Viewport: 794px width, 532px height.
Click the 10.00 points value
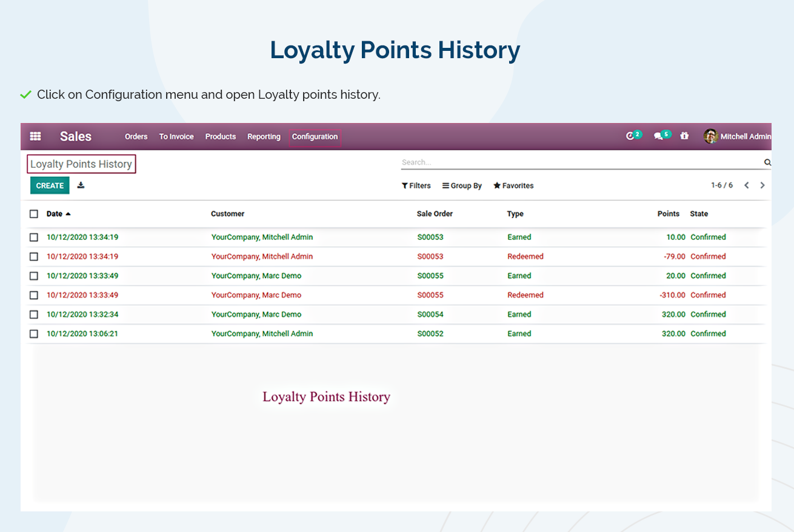point(676,238)
